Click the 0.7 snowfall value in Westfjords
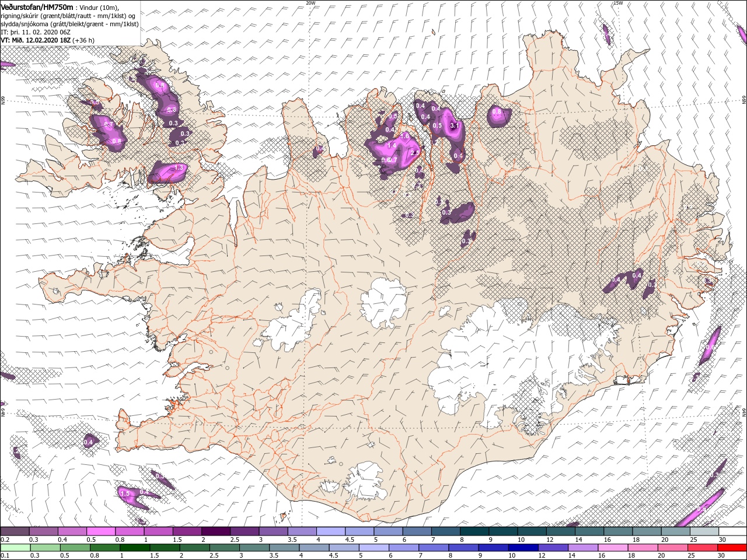The height and width of the screenshot is (560, 747). coord(108,125)
